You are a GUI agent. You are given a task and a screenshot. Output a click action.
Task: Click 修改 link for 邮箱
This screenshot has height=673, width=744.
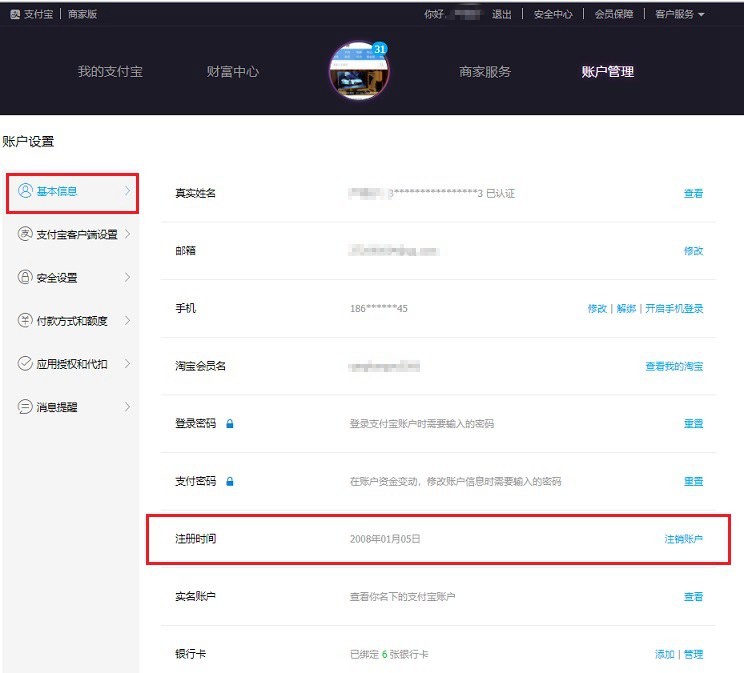click(693, 251)
